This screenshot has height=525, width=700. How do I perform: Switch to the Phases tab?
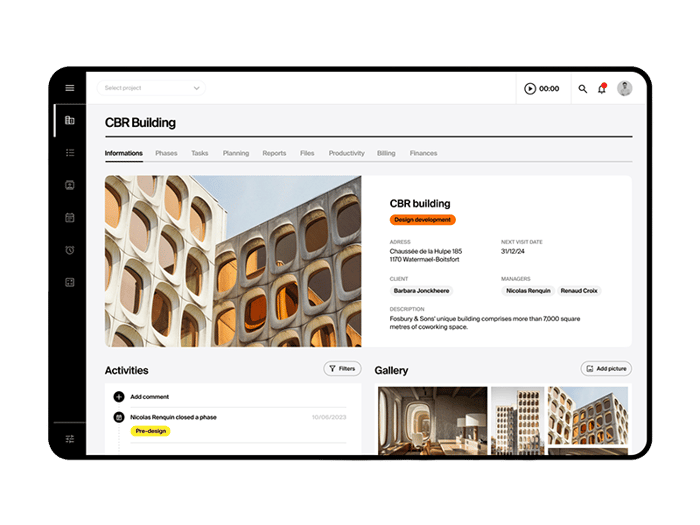coord(166,154)
